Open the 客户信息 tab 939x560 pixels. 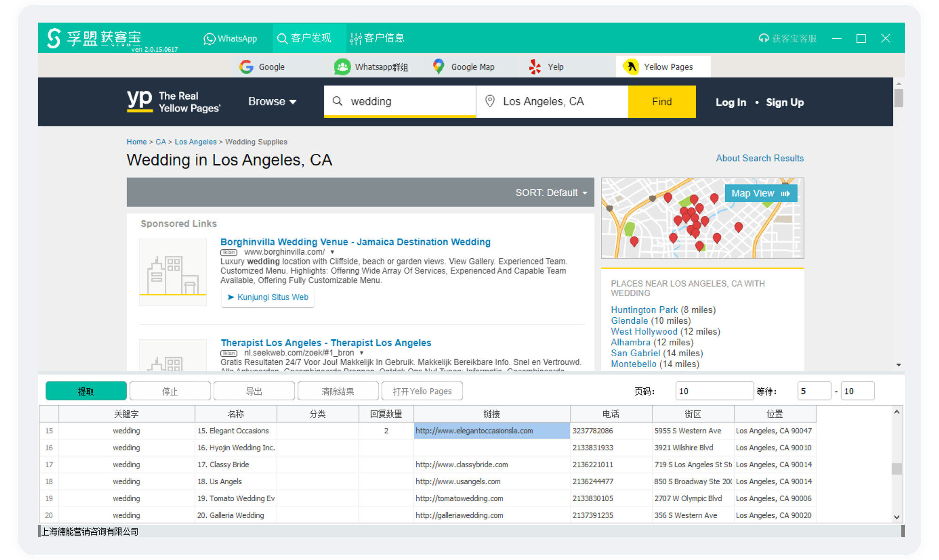[377, 38]
